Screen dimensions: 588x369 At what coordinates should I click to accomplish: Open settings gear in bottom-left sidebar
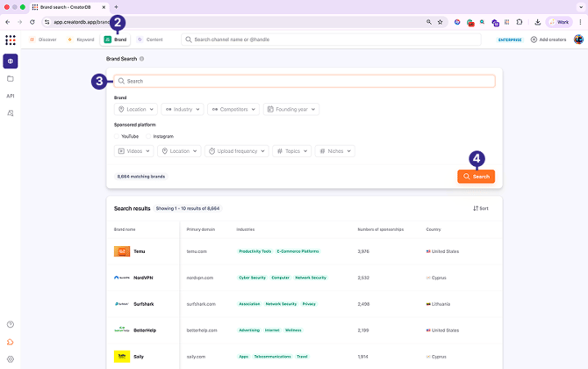[x=11, y=358]
